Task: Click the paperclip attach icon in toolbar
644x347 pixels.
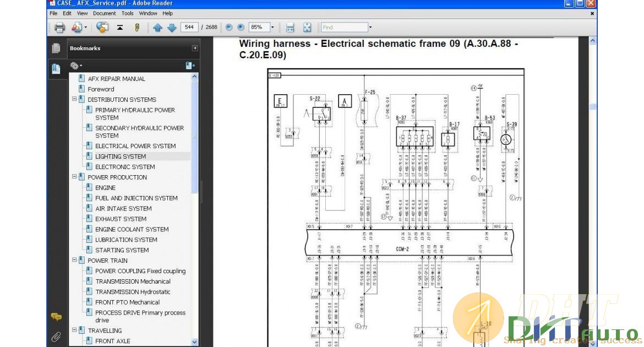Action: tap(137, 28)
